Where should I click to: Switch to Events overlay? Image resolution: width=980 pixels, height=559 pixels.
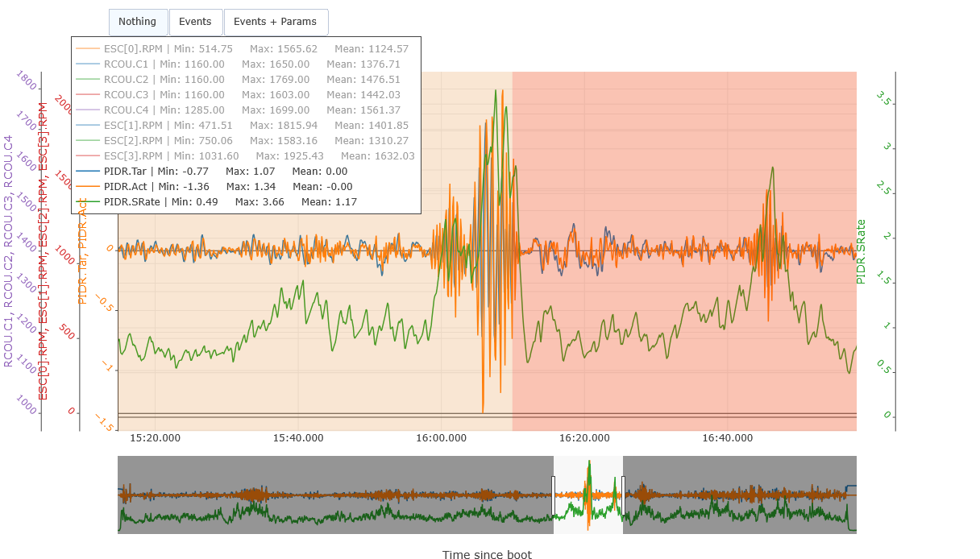(195, 22)
